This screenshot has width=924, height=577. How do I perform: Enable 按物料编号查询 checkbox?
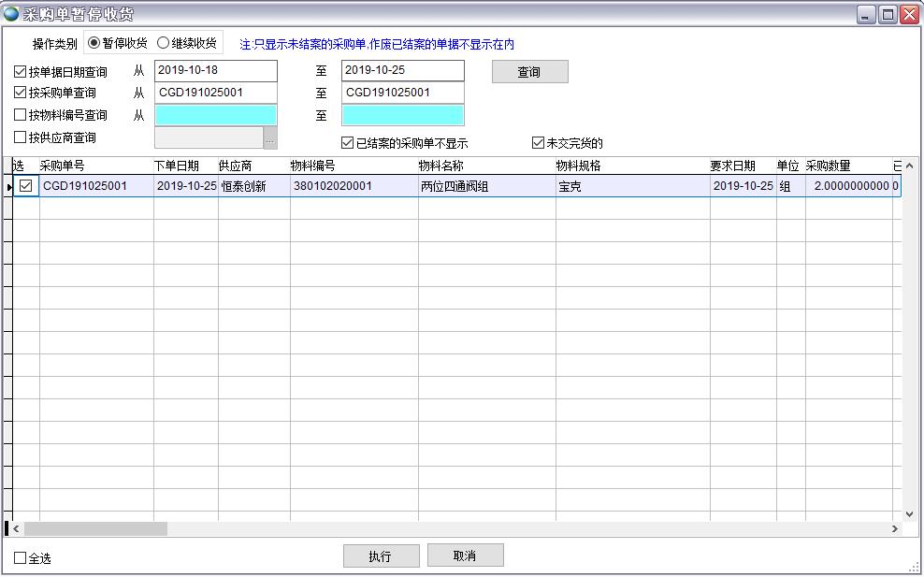(x=21, y=116)
